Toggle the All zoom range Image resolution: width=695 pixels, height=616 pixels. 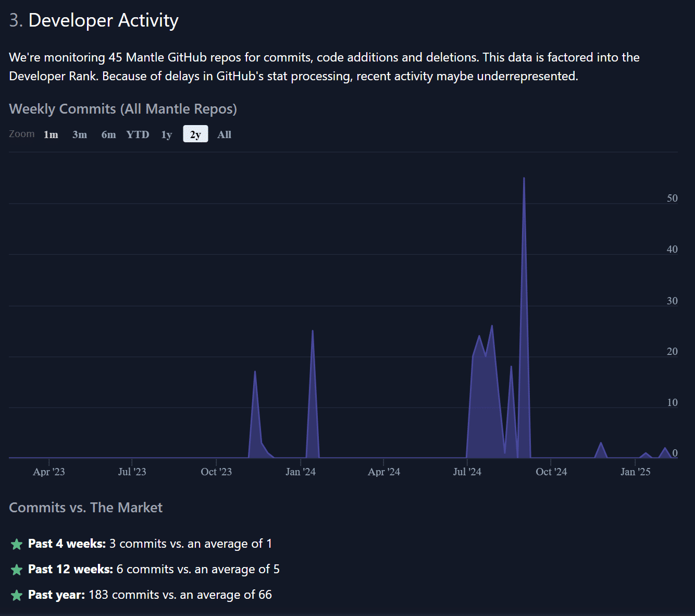click(x=224, y=134)
